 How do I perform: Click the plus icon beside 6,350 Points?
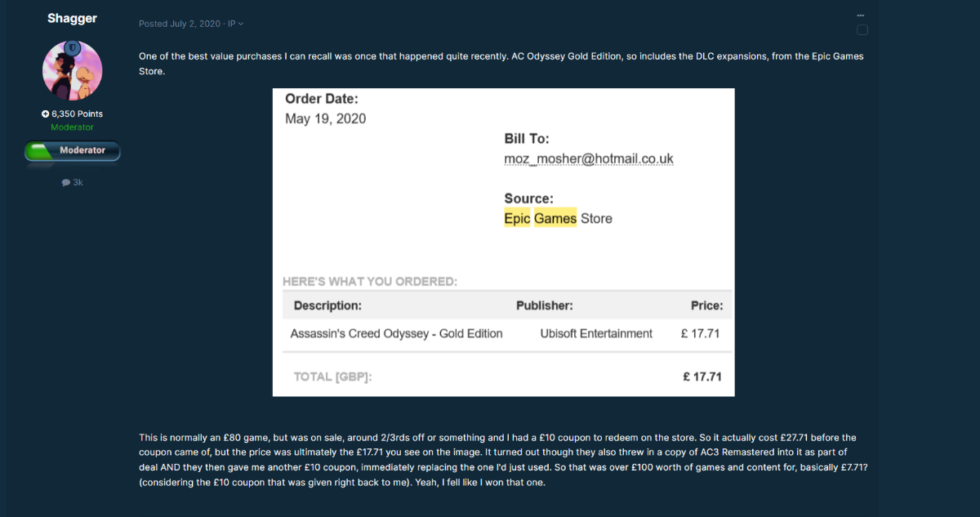coord(45,114)
